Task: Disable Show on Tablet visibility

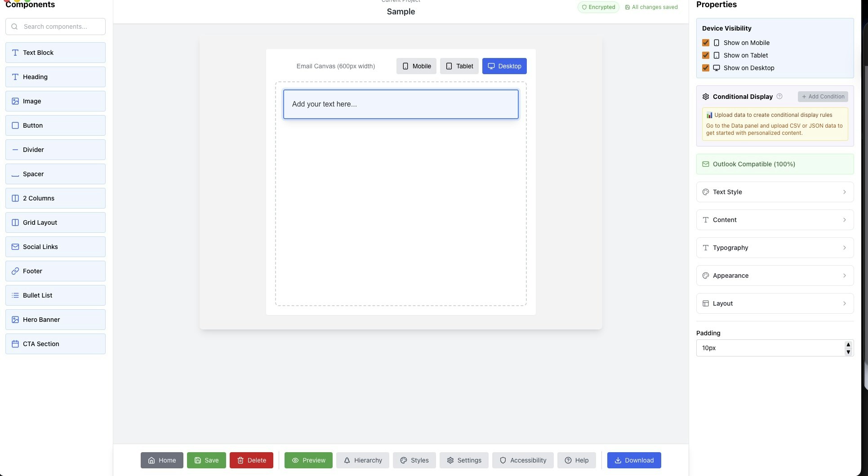Action: [705, 55]
